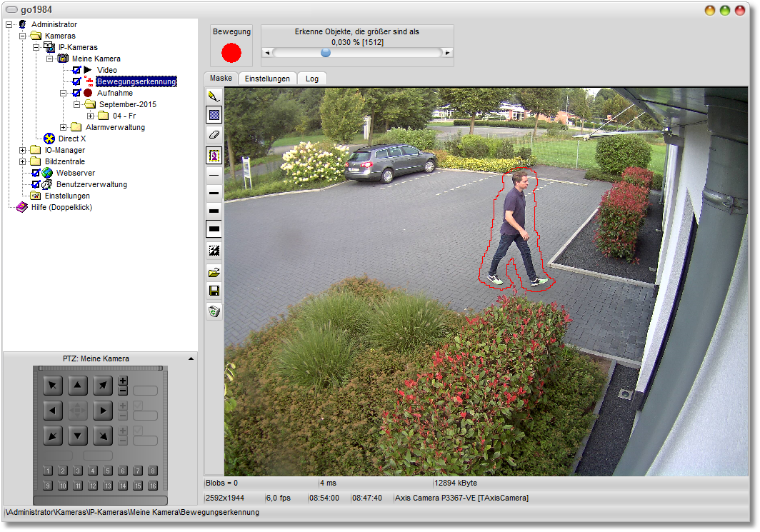Open mask file with folder icon
Image resolution: width=760 pixels, height=532 pixels.
214,272
